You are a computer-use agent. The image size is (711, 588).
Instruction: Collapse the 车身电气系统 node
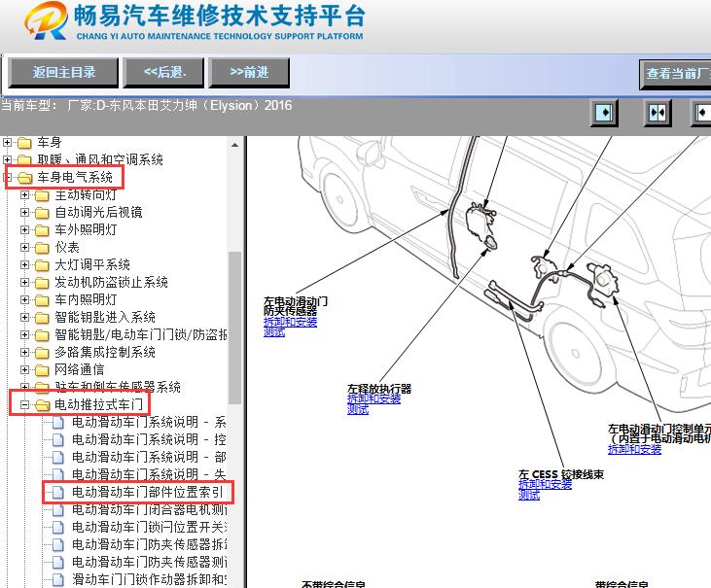7,177
